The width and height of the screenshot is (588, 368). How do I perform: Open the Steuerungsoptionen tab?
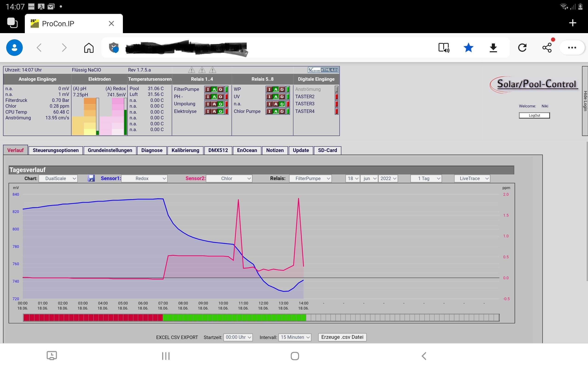click(x=56, y=150)
